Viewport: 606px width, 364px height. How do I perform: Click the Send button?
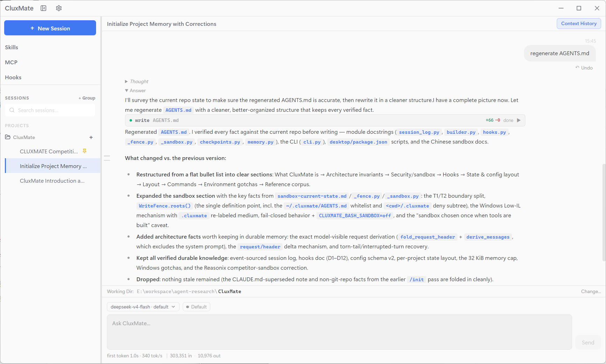point(588,342)
